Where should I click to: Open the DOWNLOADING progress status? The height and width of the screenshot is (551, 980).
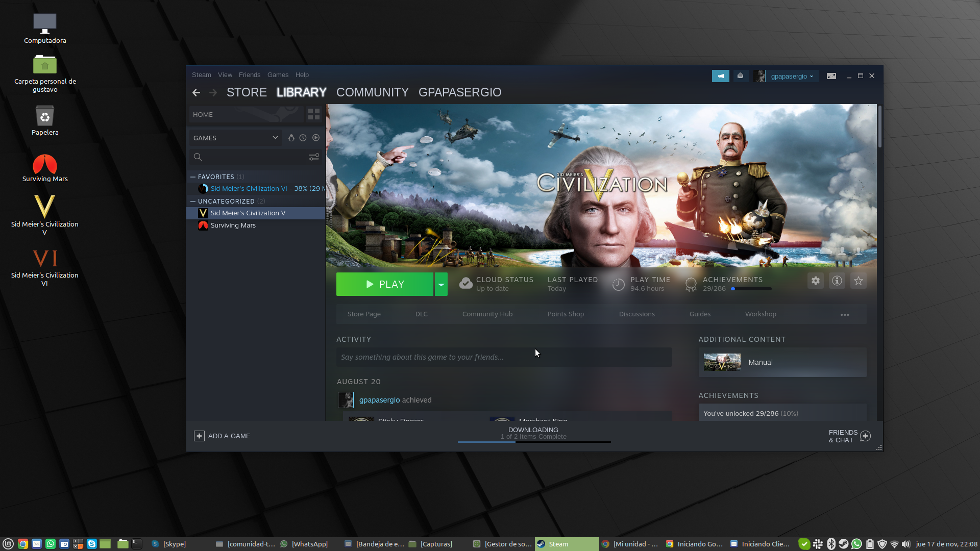coord(533,434)
